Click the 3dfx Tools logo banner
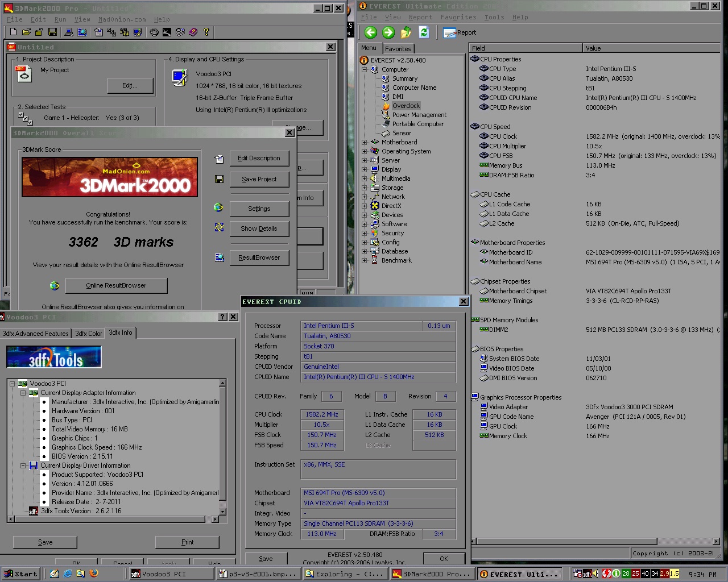 pyautogui.click(x=54, y=357)
